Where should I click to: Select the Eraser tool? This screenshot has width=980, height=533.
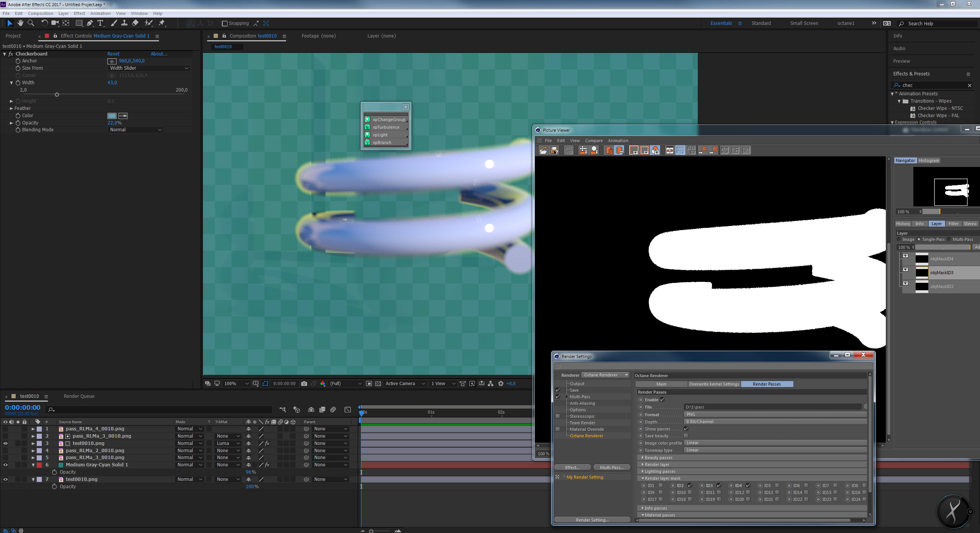click(x=135, y=23)
